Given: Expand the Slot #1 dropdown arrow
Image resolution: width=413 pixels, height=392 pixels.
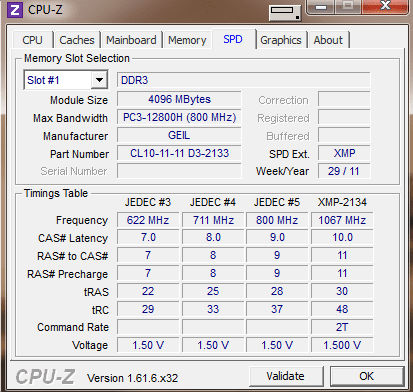Looking at the screenshot, I should [99, 80].
